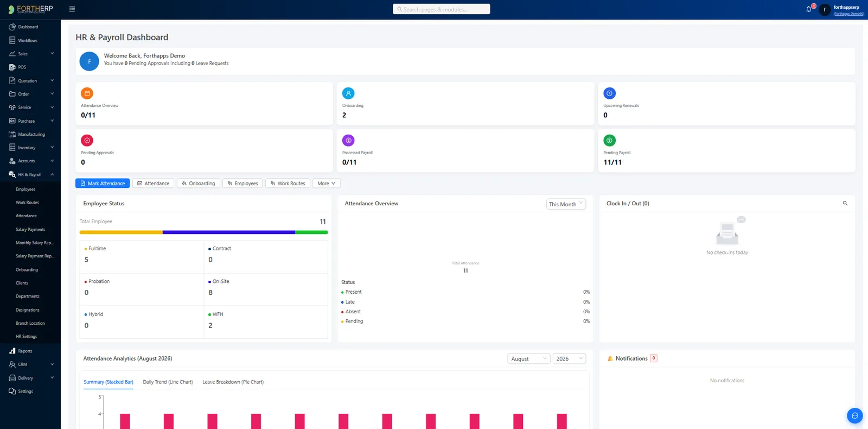Click the FORTHERP logo

[x=30, y=9]
